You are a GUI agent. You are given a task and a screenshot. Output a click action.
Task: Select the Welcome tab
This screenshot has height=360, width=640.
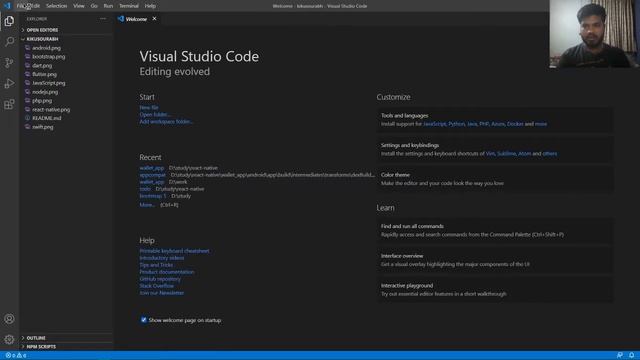point(137,19)
